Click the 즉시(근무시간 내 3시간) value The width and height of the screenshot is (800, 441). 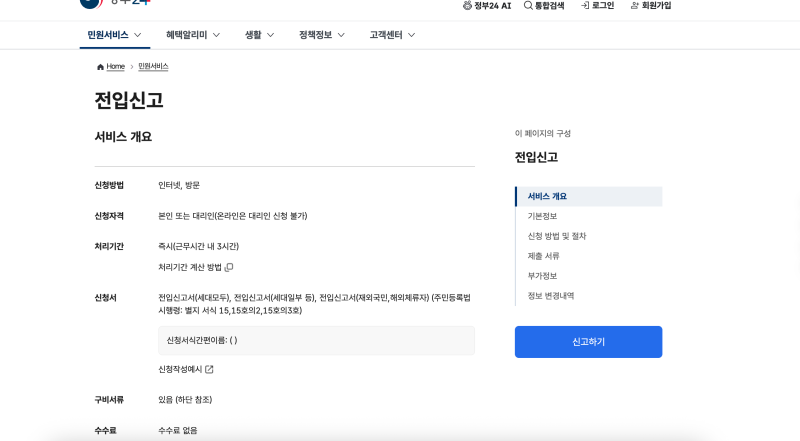(x=198, y=247)
